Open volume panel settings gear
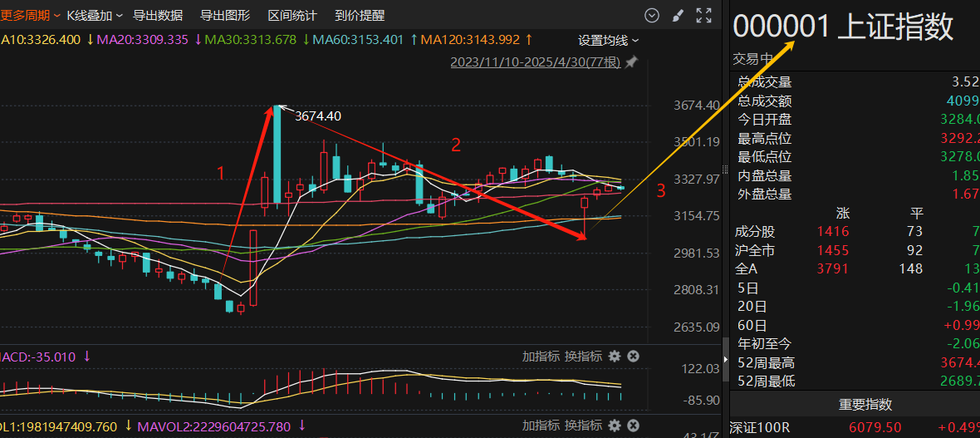The image size is (980, 438). pyautogui.click(x=615, y=426)
